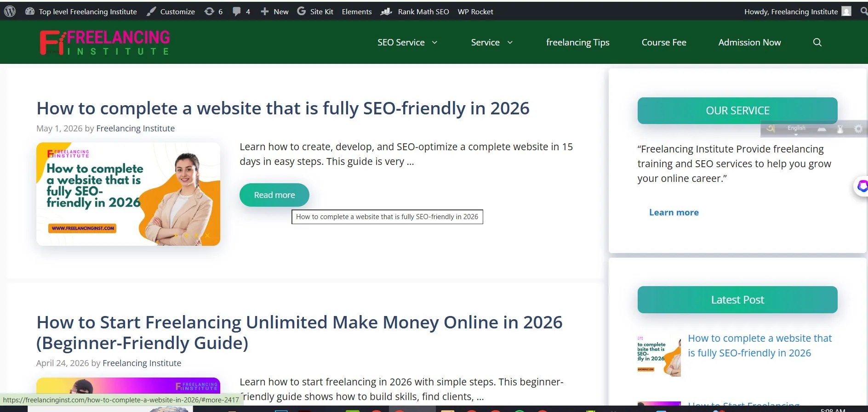Follow the Learn more link
This screenshot has height=412, width=868.
point(674,212)
